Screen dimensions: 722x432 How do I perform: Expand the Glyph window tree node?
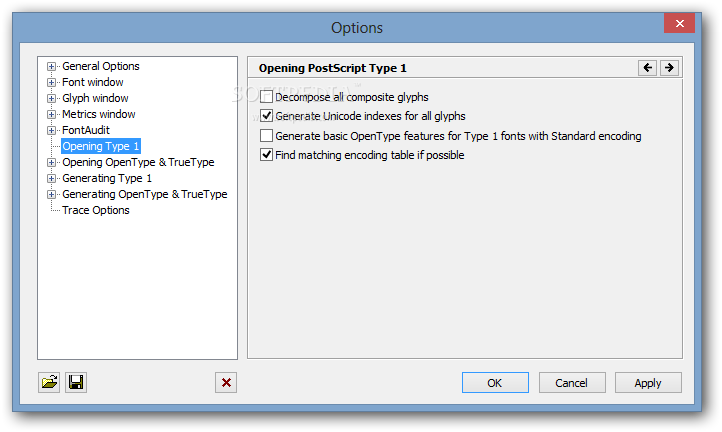[x=52, y=99]
